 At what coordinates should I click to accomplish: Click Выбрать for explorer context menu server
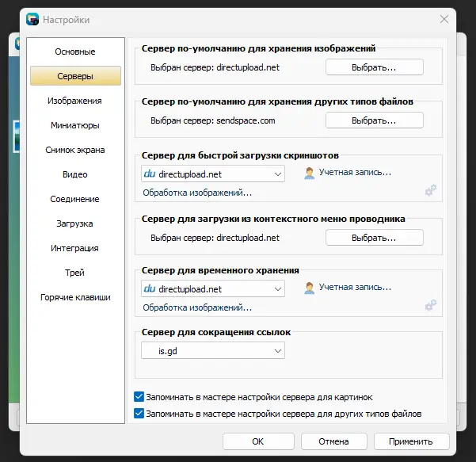(x=375, y=238)
